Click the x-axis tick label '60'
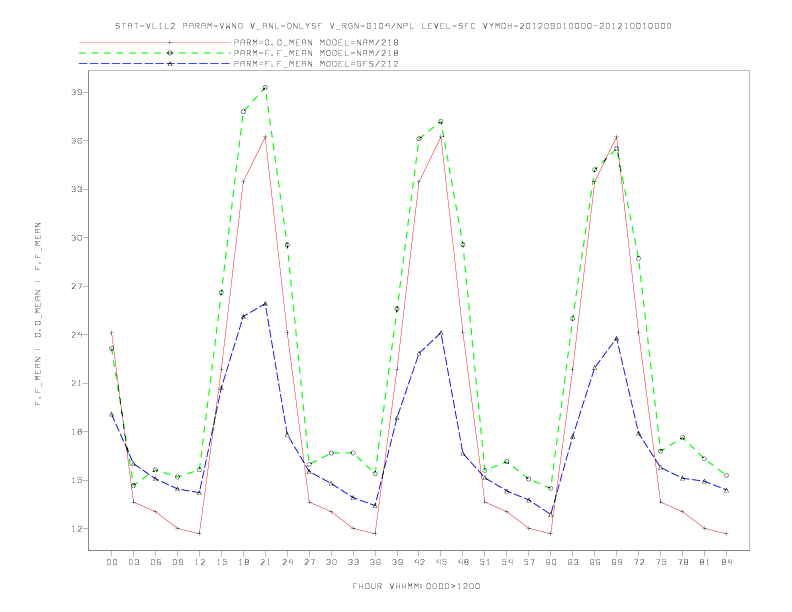Screen dimensions: 792x612 [x=551, y=562]
